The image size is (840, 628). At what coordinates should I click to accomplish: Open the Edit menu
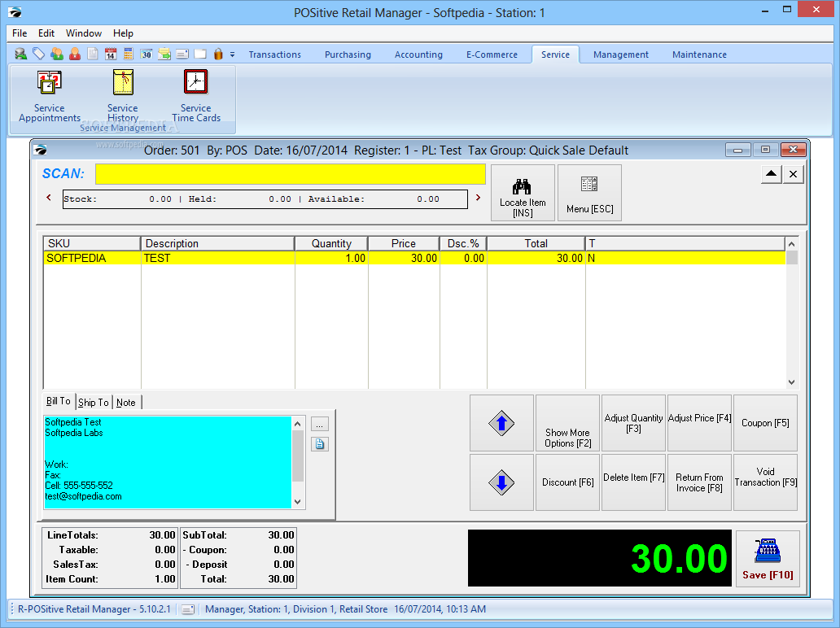click(x=46, y=33)
